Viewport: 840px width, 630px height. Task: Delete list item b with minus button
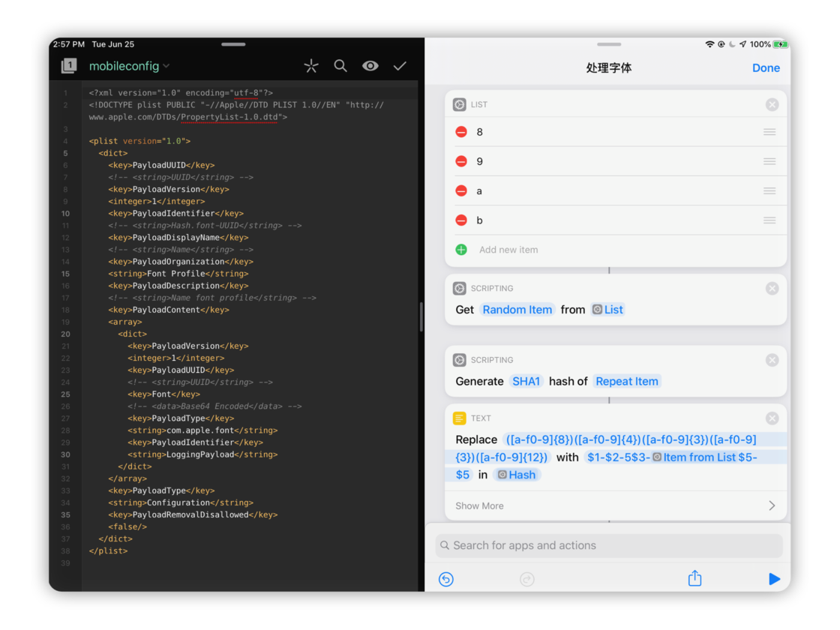click(461, 220)
